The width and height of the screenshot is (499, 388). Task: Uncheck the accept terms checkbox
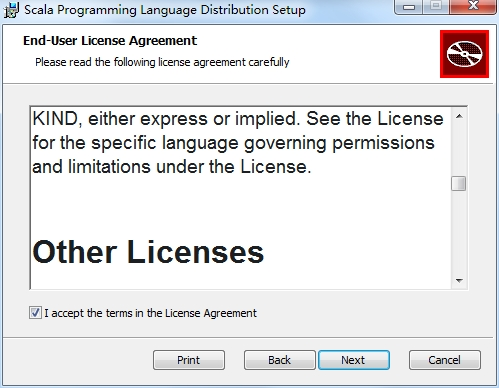(35, 313)
